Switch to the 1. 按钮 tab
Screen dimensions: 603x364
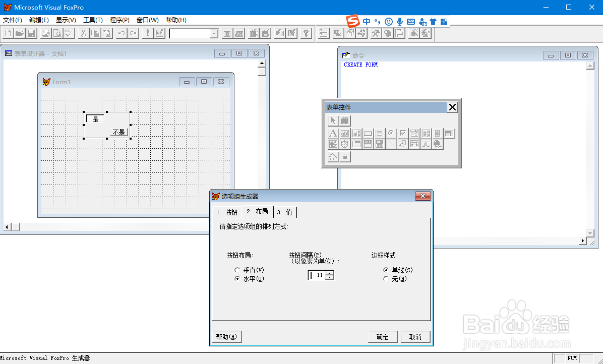tap(227, 212)
